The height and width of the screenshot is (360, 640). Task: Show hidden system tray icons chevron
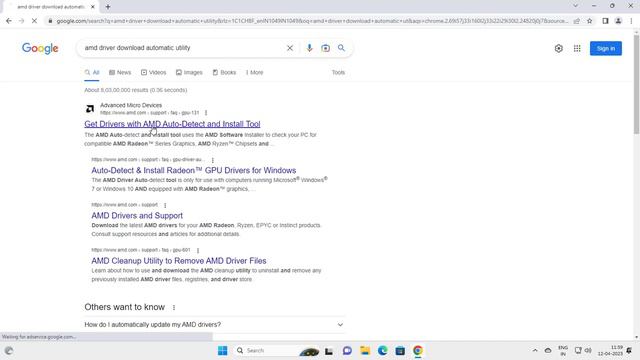tap(535, 351)
